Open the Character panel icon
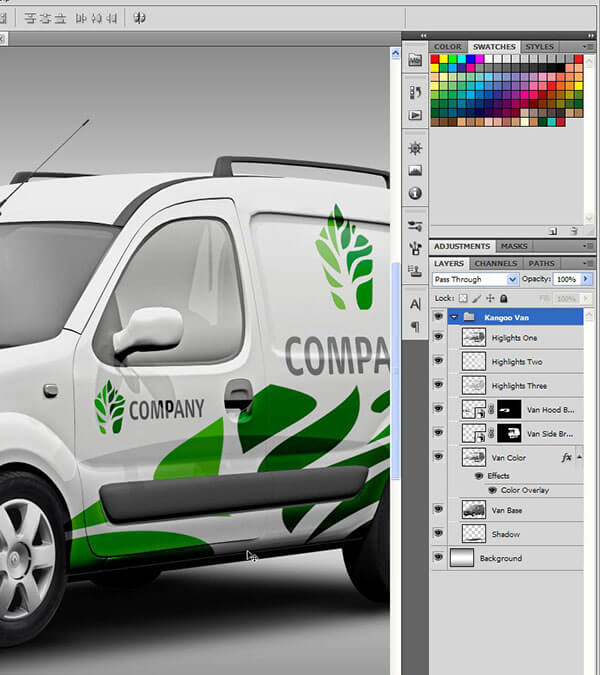600x675 pixels. coord(415,304)
